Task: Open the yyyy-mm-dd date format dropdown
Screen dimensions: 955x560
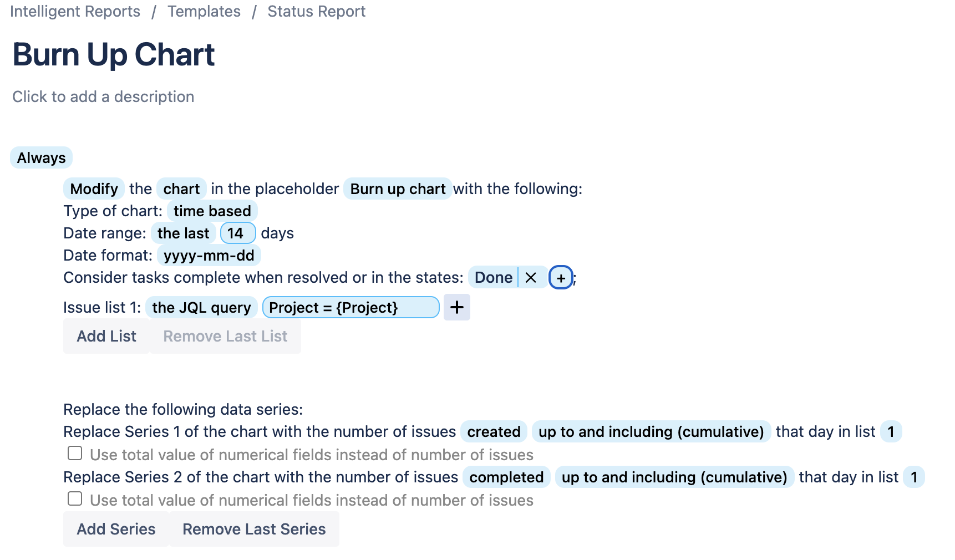Action: coord(209,255)
